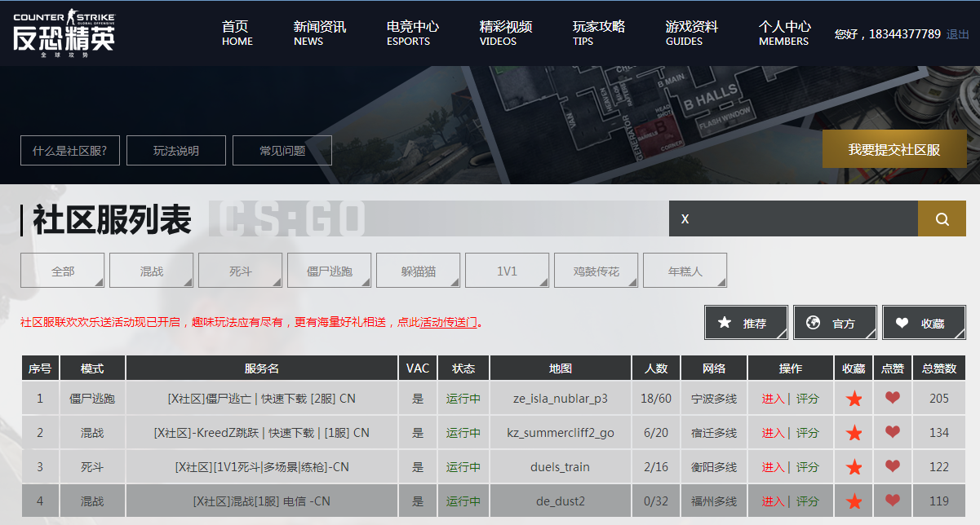The image size is (980, 525).
Task: Toggle the favorite star on the 混战[1服] row
Action: (x=854, y=501)
